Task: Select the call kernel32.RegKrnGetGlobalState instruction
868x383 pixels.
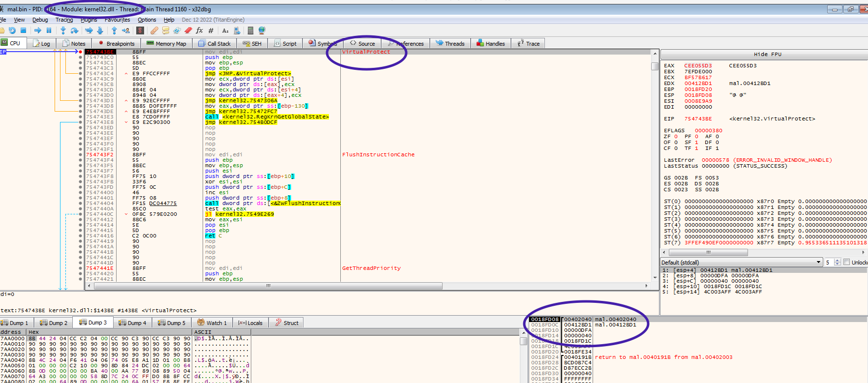Action: coord(267,117)
